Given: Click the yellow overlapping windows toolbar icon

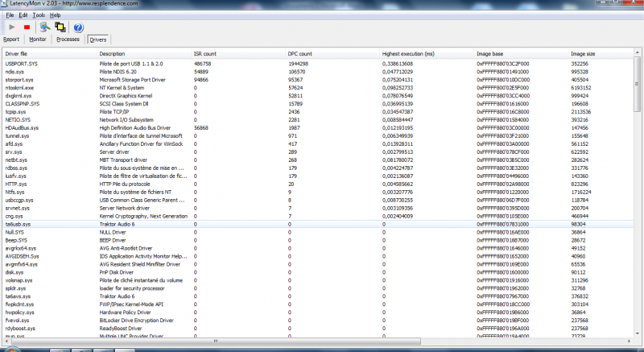Looking at the screenshot, I should (x=60, y=27).
